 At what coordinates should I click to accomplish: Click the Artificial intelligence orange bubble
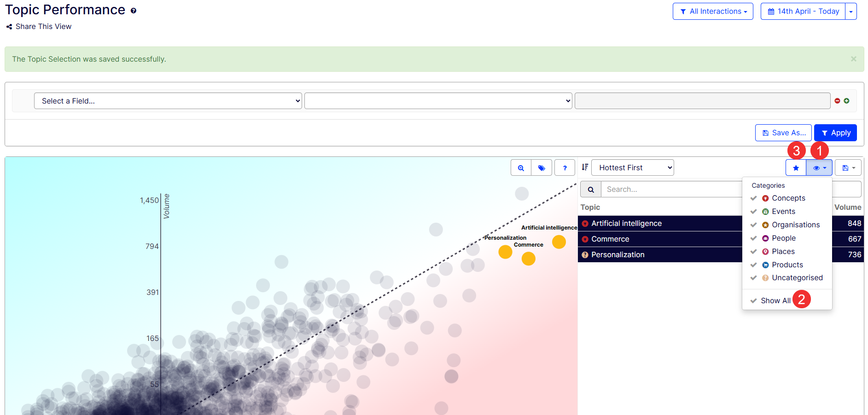click(x=559, y=242)
